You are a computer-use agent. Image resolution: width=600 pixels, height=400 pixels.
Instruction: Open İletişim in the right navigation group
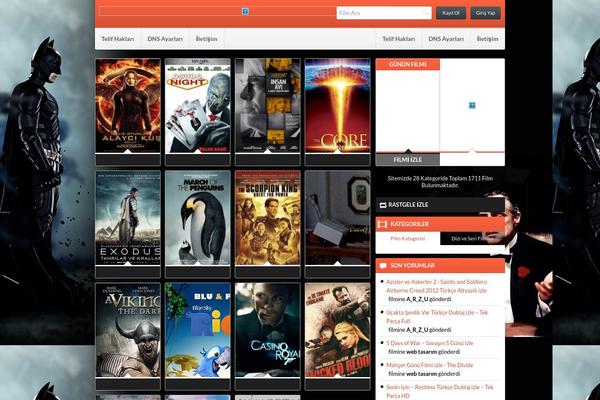488,39
